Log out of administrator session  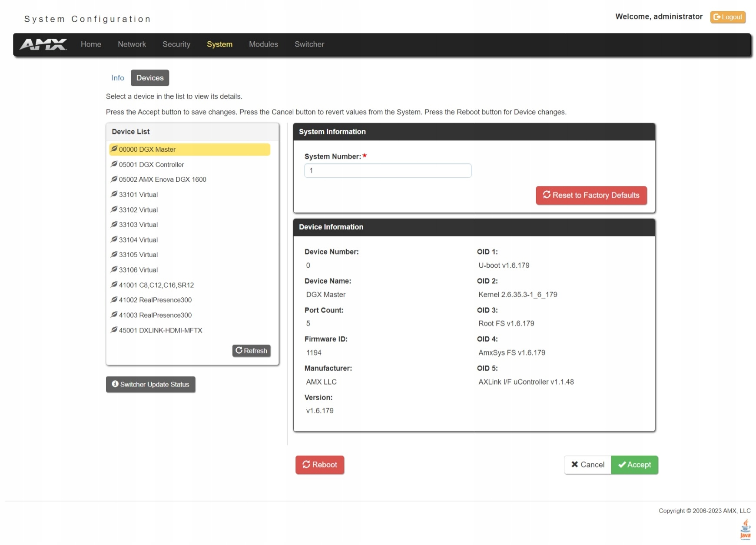pyautogui.click(x=728, y=17)
